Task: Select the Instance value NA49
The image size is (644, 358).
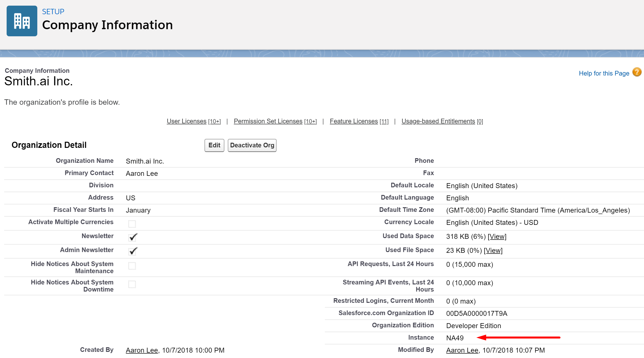Action: click(x=455, y=338)
